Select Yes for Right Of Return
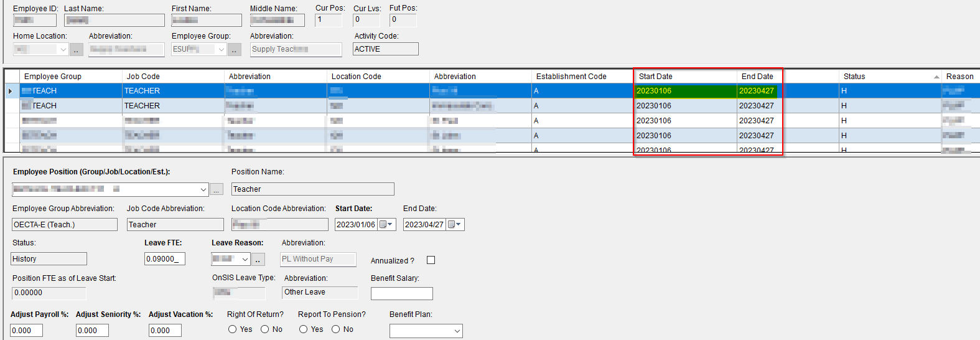Image resolution: width=980 pixels, height=340 pixels. [233, 329]
